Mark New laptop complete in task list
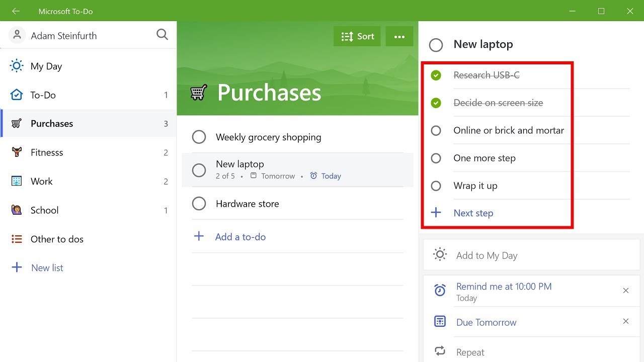 pyautogui.click(x=199, y=170)
